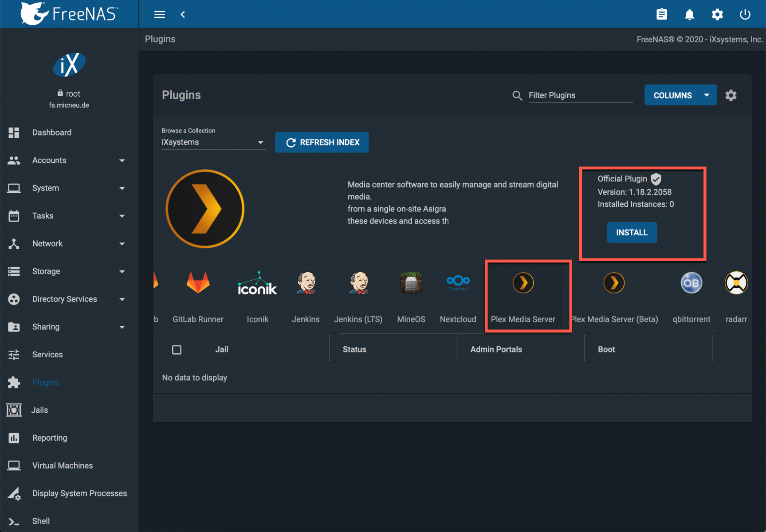Click the FreeNAS copyright iXsystems text
The height and width of the screenshot is (532, 766).
pyautogui.click(x=700, y=39)
